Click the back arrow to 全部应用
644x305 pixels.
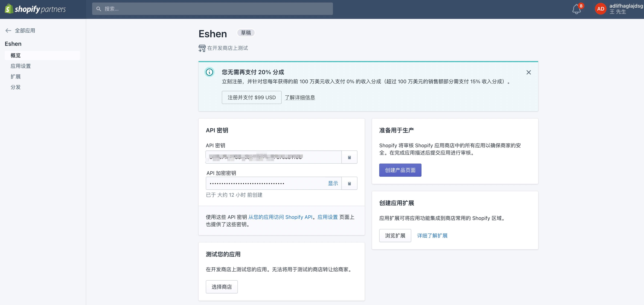pos(8,31)
